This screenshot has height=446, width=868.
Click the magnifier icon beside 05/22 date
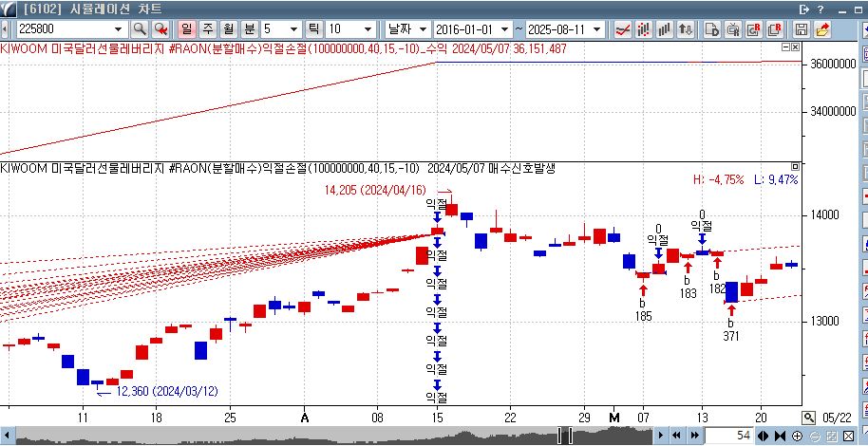(808, 418)
